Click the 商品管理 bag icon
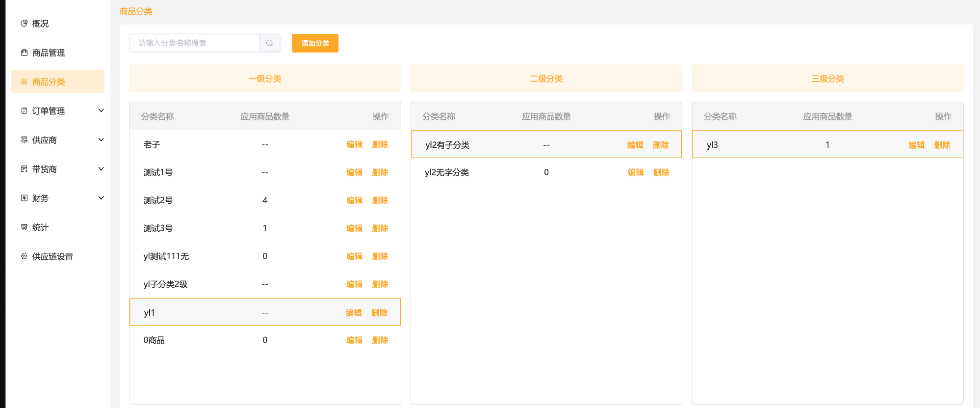 (x=24, y=53)
